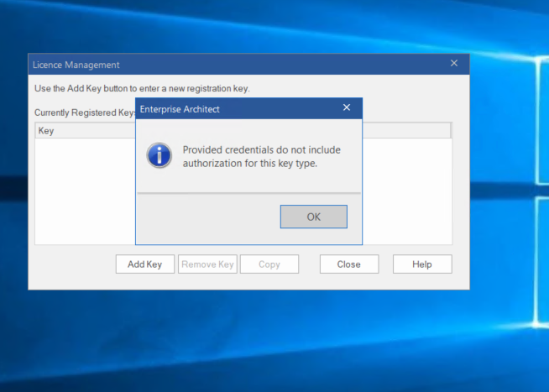Screen dimensions: 549x392
Task: Click the Currently Registered Keys label
Action: [85, 112]
